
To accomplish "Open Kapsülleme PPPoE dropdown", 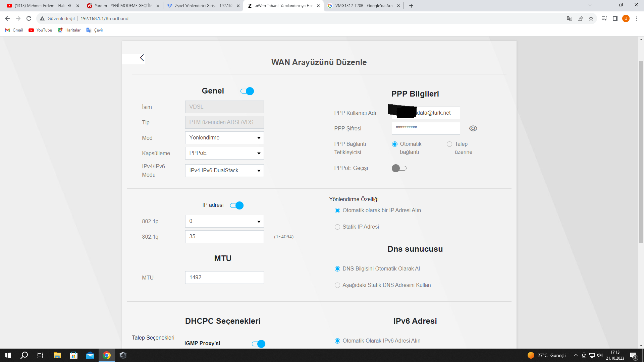I will point(224,153).
